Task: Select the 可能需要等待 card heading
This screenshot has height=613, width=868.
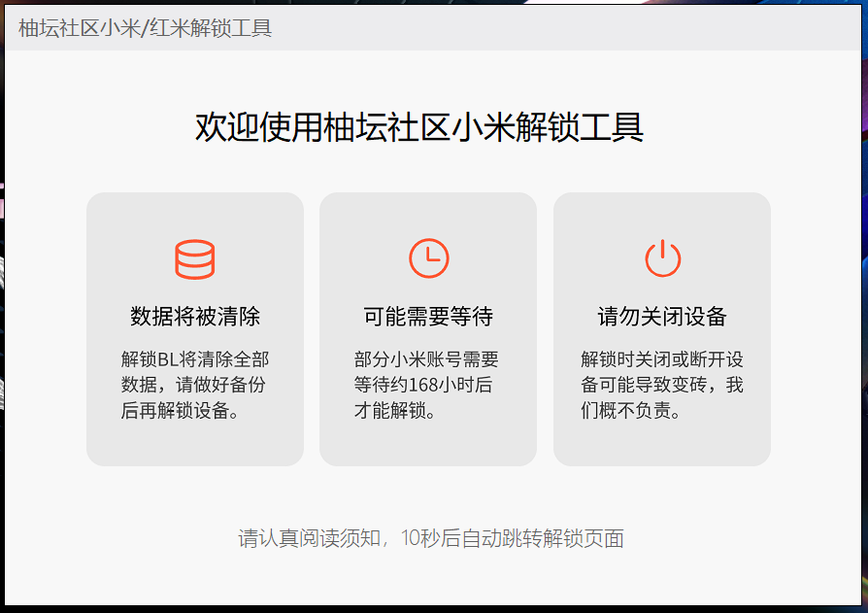Action: tap(428, 317)
